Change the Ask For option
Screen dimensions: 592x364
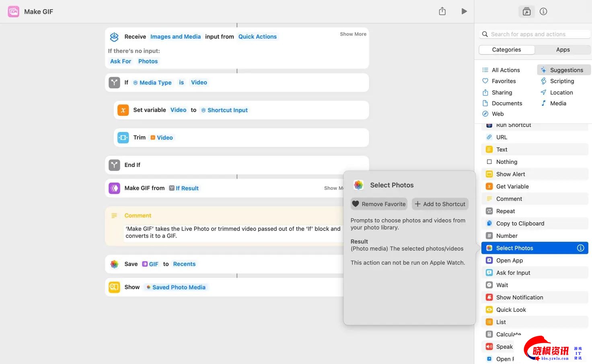[121, 61]
